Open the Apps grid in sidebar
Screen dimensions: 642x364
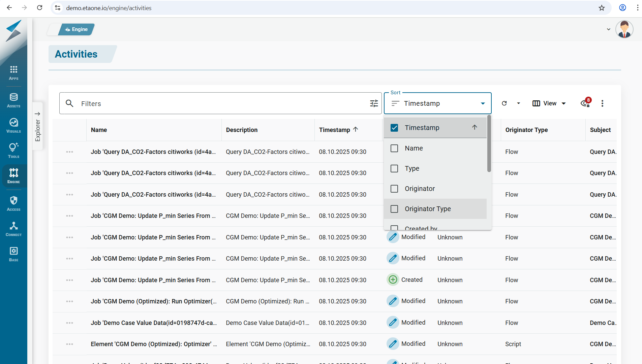tap(13, 72)
